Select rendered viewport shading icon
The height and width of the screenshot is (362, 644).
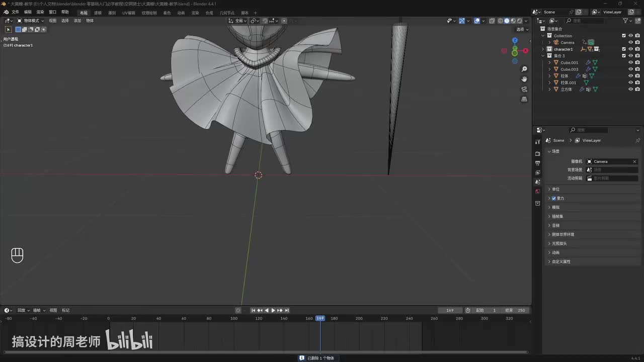pyautogui.click(x=520, y=21)
